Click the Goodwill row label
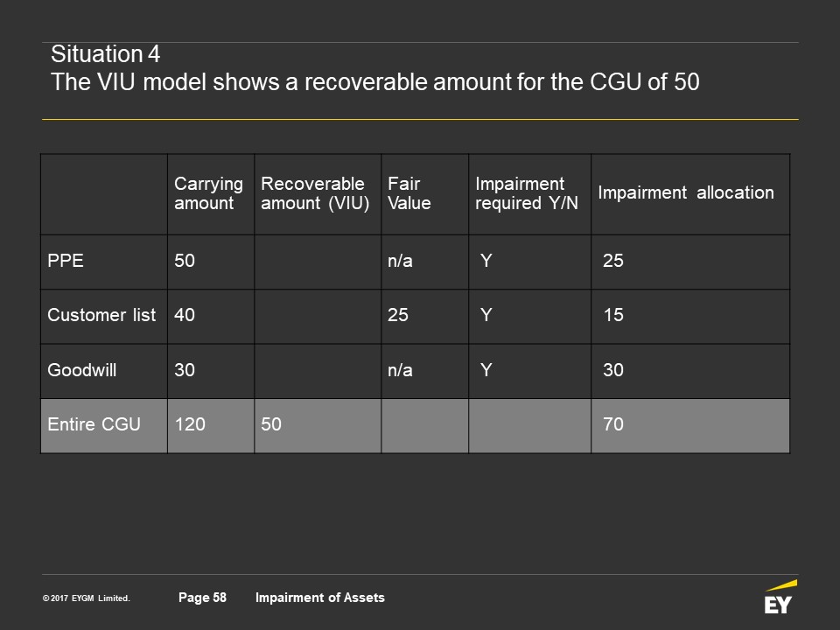This screenshot has height=630, width=840. click(82, 369)
